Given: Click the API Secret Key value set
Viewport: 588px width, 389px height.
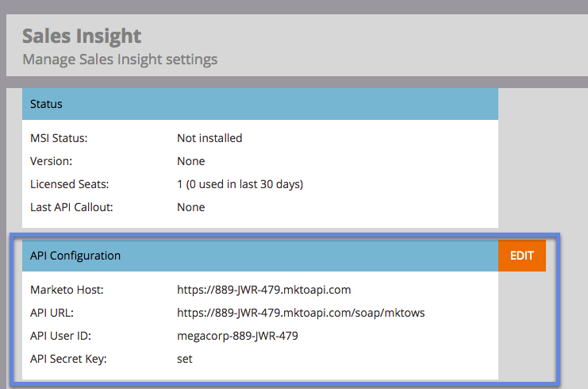Looking at the screenshot, I should [x=185, y=359].
